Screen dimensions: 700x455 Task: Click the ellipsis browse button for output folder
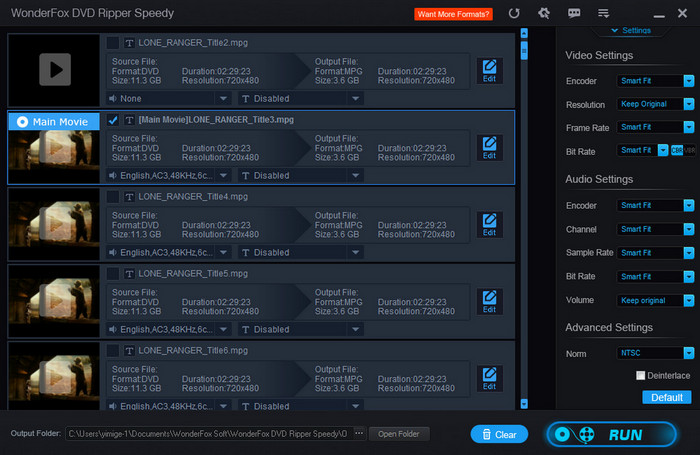358,434
